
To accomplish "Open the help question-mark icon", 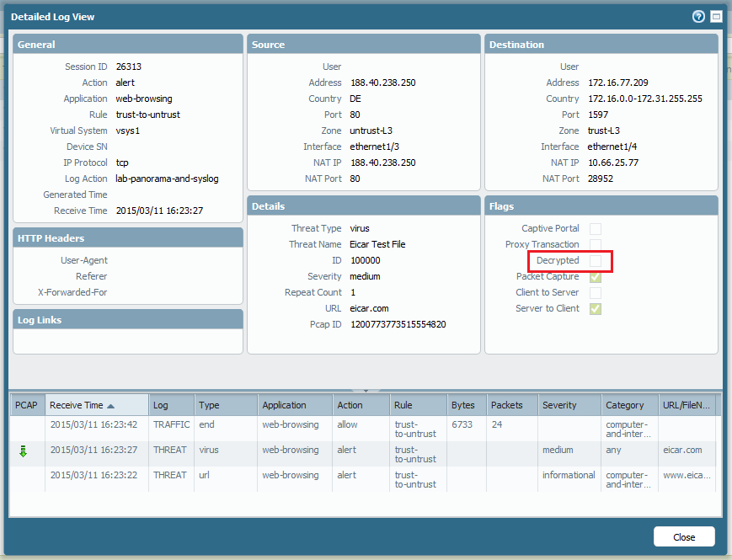I will coord(697,16).
